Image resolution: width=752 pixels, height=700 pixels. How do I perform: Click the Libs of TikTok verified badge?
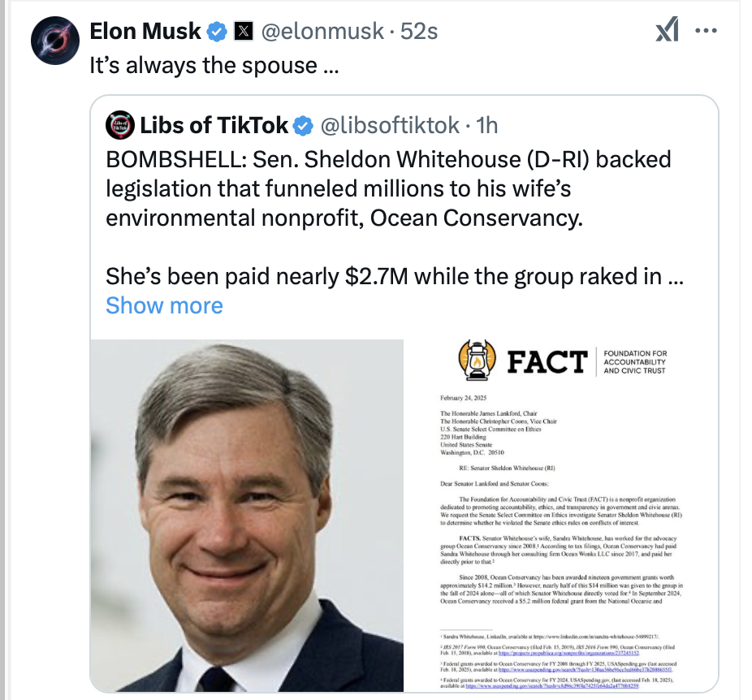304,125
